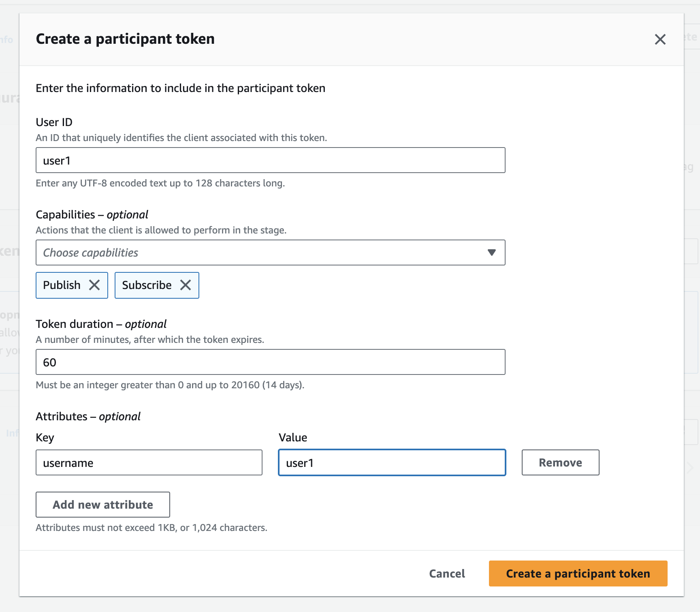Click the Publish capability chip label
The height and width of the screenshot is (612, 700).
point(62,285)
